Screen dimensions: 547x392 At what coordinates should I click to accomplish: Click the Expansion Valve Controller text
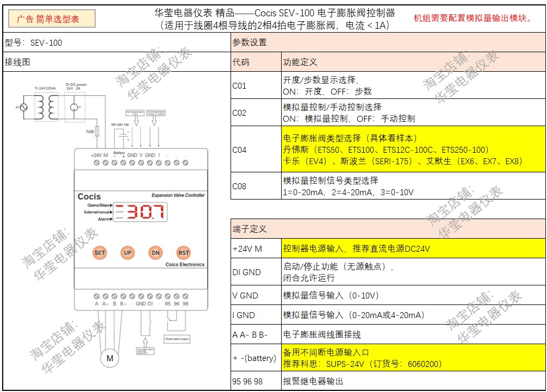(178, 195)
